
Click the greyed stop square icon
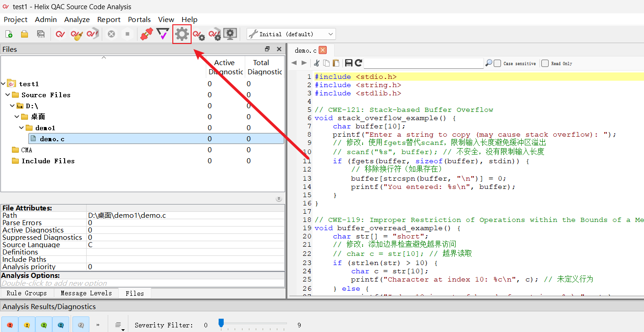pyautogui.click(x=127, y=34)
